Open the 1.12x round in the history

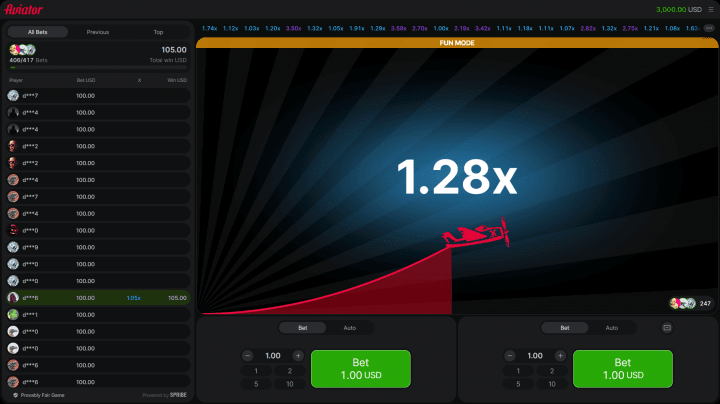(231, 28)
